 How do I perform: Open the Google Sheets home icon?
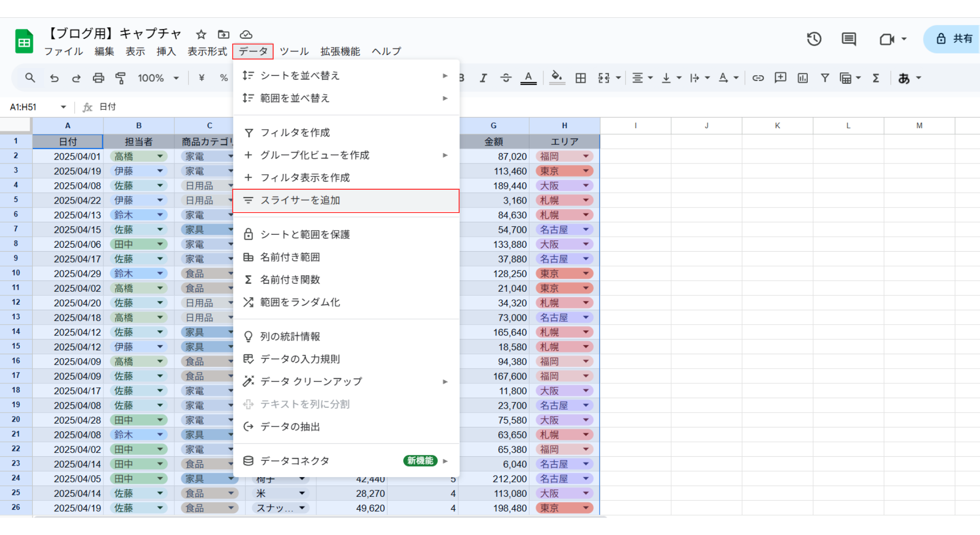point(24,42)
